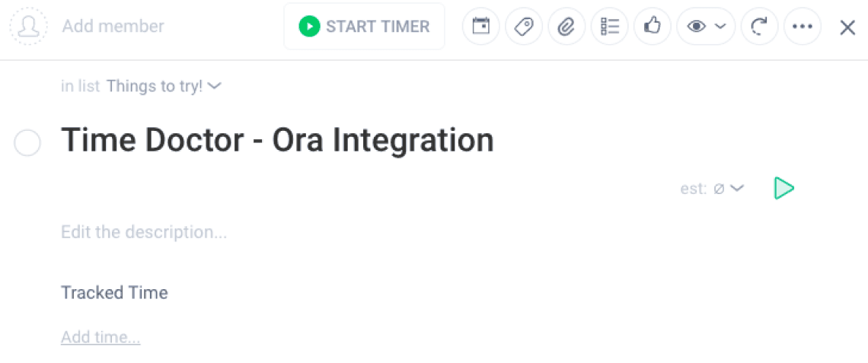Mark the task complete via the circle checkbox
This screenshot has height=363, width=868.
[27, 142]
